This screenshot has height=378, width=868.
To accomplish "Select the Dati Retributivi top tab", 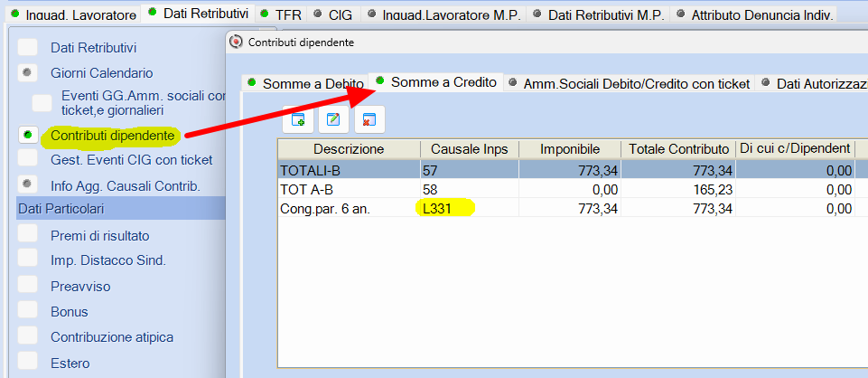I will click(200, 14).
